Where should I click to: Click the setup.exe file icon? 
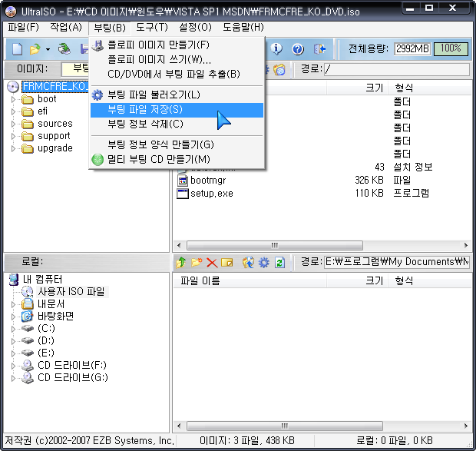[183, 194]
